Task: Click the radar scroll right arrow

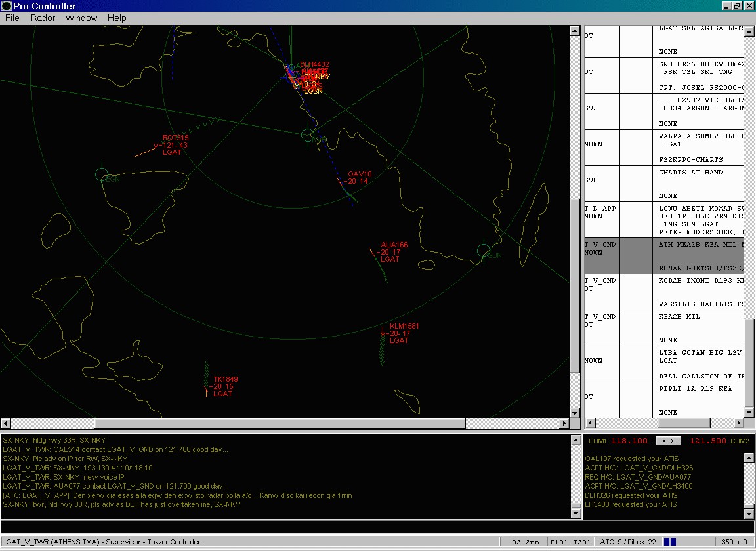Action: [564, 423]
